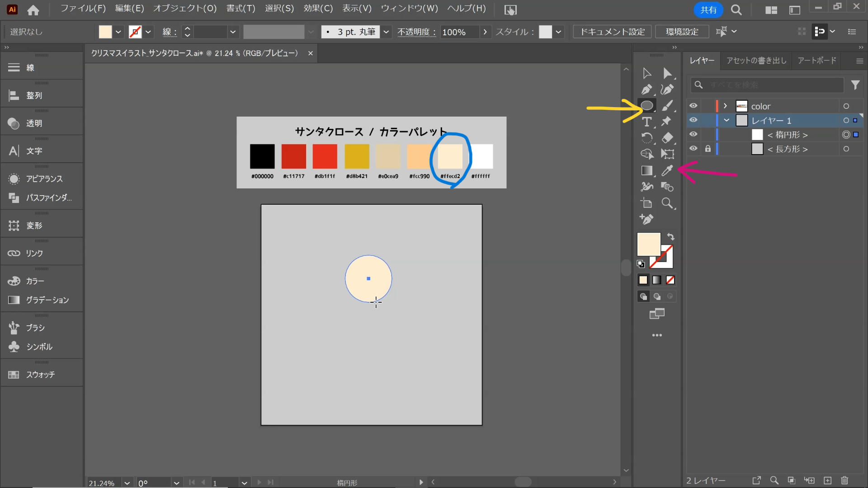Open ドキュメント設定
868x488 pixels.
click(x=611, y=32)
